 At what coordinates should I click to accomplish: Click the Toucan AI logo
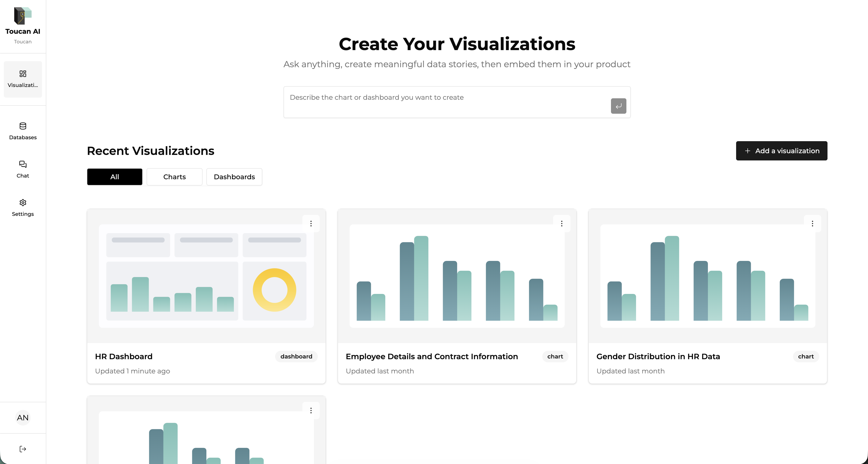[x=23, y=16]
